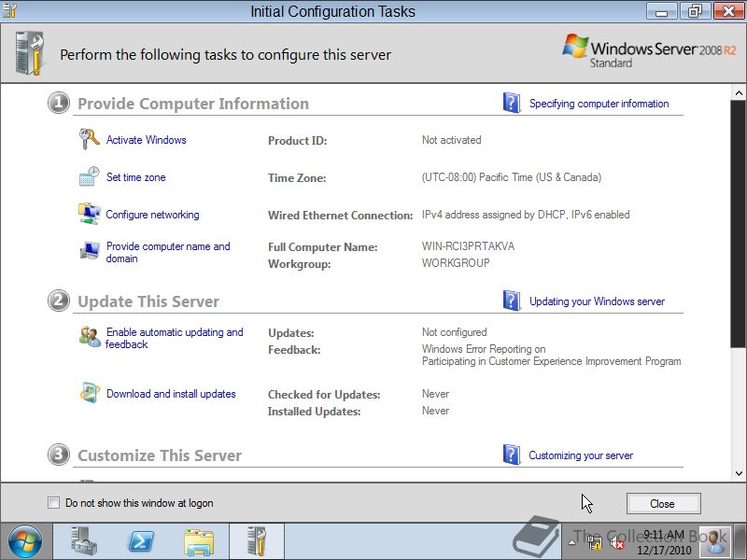Open help icon for Customizing your server
The width and height of the screenshot is (747, 560).
pos(512,455)
